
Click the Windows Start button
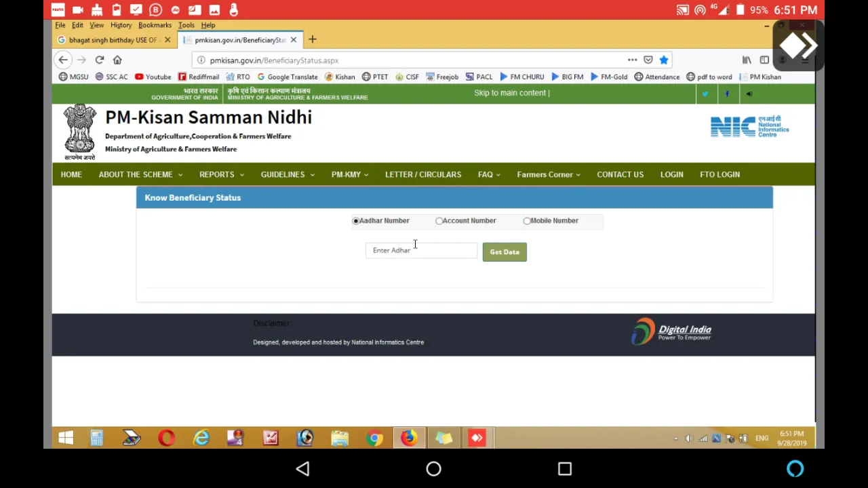(66, 439)
